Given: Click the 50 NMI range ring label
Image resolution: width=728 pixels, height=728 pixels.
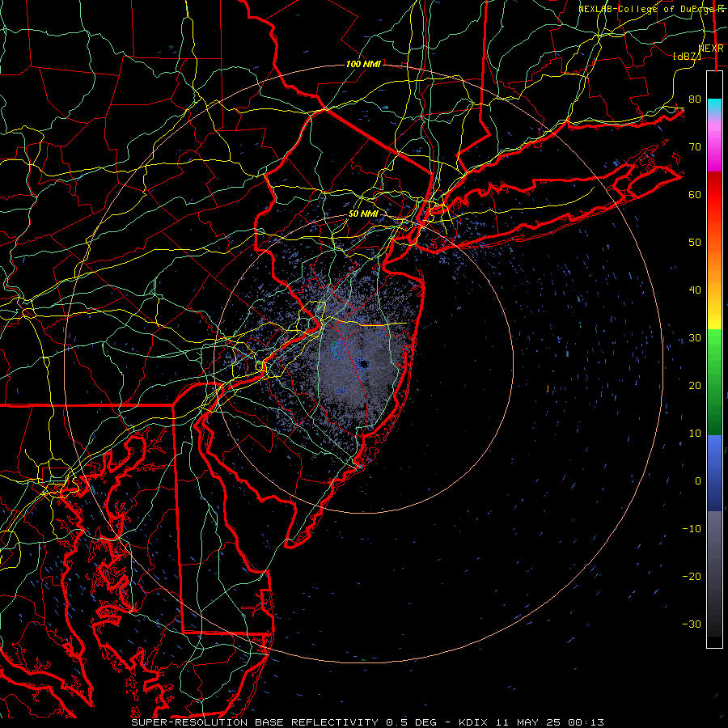Looking at the screenshot, I should point(363,214).
